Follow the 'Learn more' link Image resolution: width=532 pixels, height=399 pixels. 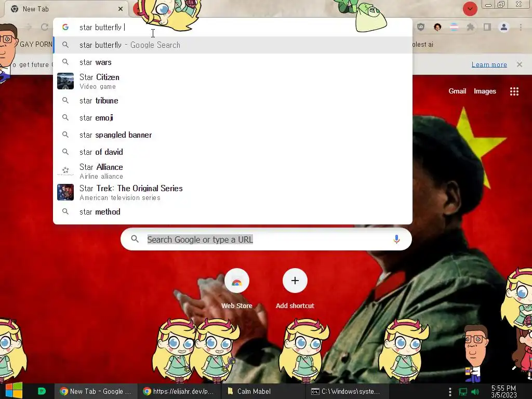click(489, 64)
